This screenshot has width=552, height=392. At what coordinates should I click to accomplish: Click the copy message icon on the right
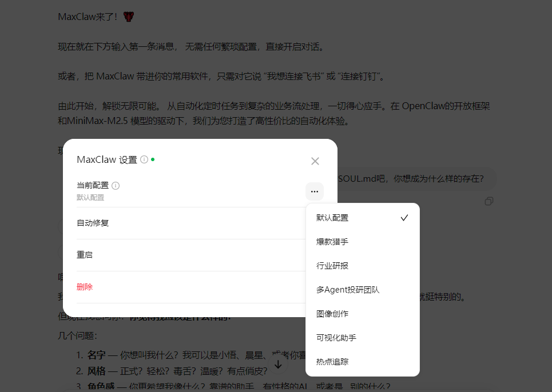click(x=488, y=202)
